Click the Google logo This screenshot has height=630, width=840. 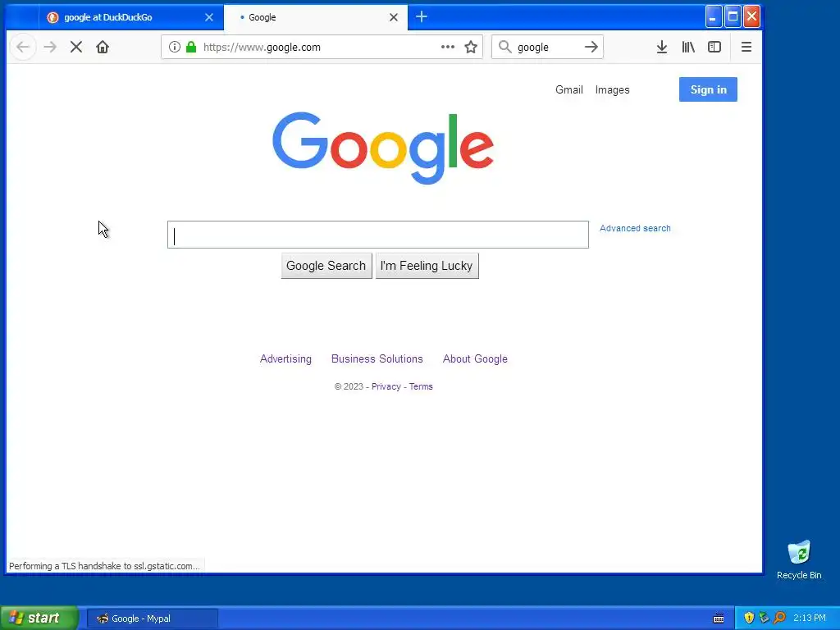coord(383,148)
